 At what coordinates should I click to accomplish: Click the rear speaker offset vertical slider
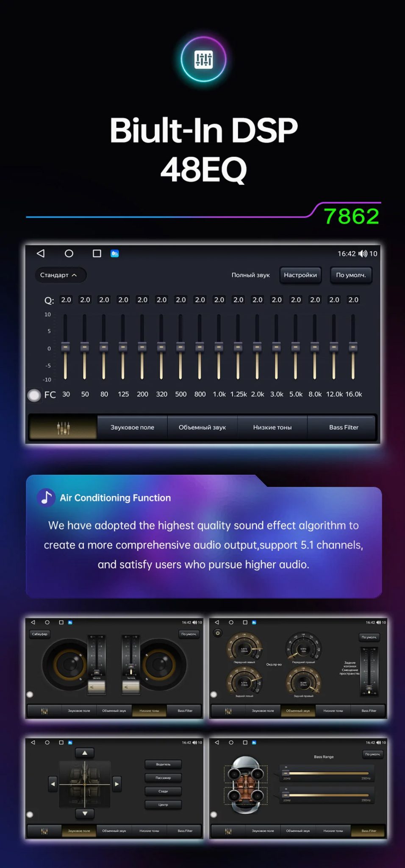(x=369, y=672)
